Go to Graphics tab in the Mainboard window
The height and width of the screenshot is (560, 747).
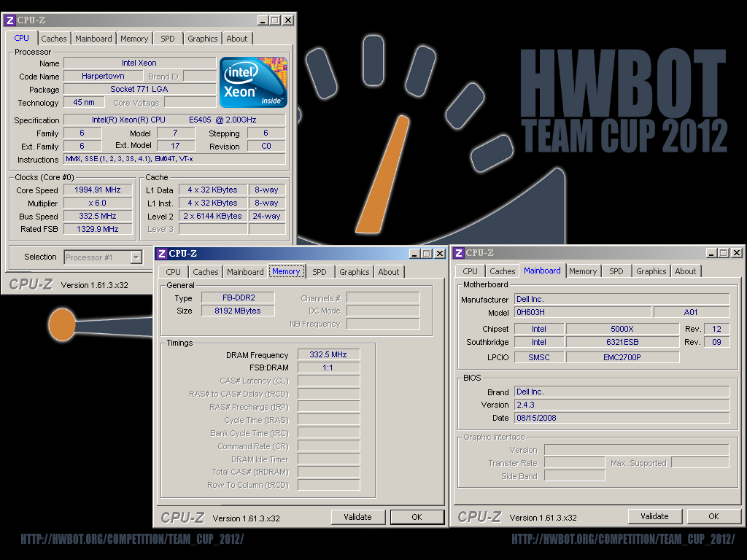pos(651,271)
